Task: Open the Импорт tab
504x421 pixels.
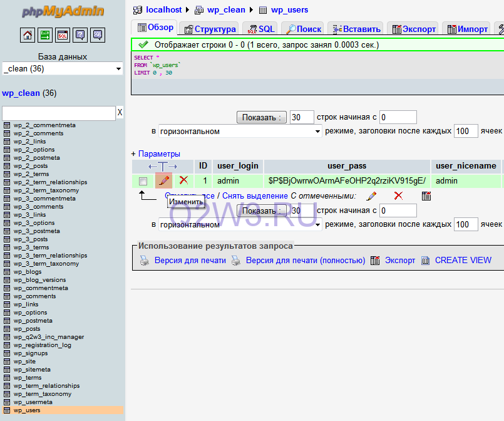Action: 467,29
